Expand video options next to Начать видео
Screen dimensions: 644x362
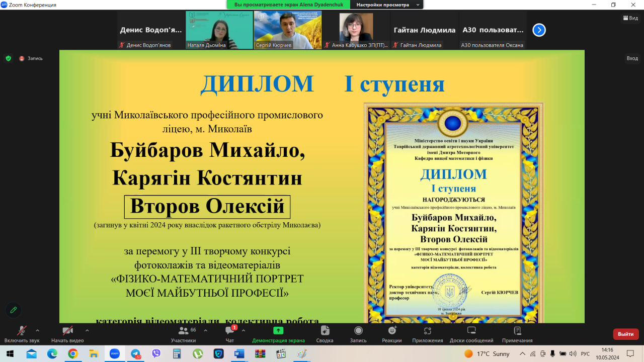[87, 331]
